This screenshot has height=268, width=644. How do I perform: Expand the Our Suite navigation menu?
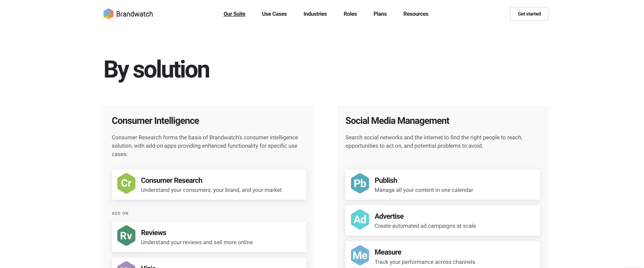pyautogui.click(x=235, y=14)
